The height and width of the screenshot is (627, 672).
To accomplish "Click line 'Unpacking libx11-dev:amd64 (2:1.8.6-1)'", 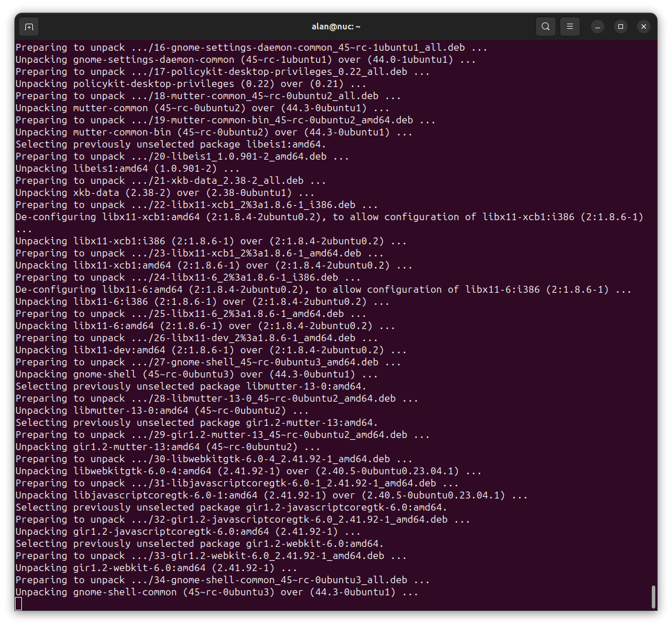I will pyautogui.click(x=212, y=350).
